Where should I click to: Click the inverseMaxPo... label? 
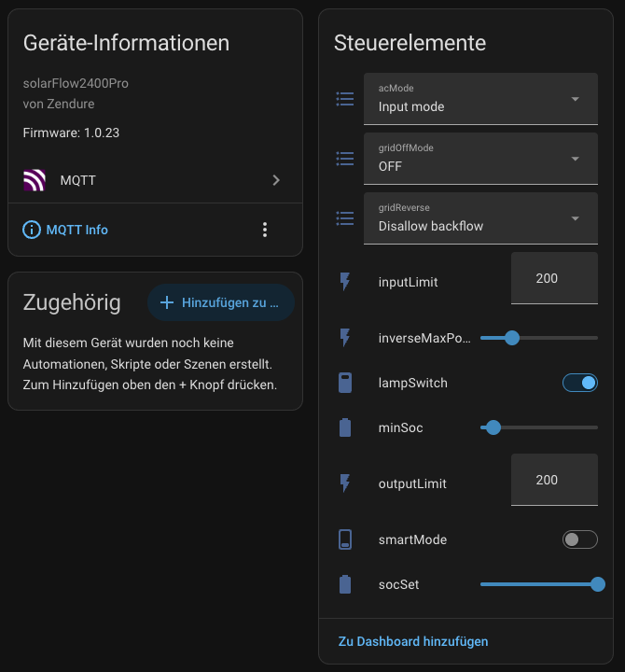[424, 338]
